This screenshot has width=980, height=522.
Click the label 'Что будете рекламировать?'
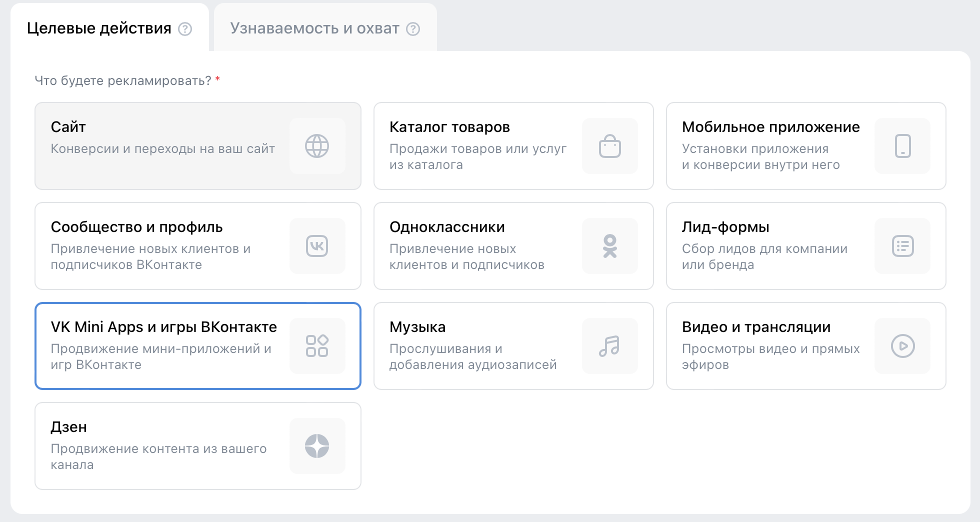tap(123, 80)
